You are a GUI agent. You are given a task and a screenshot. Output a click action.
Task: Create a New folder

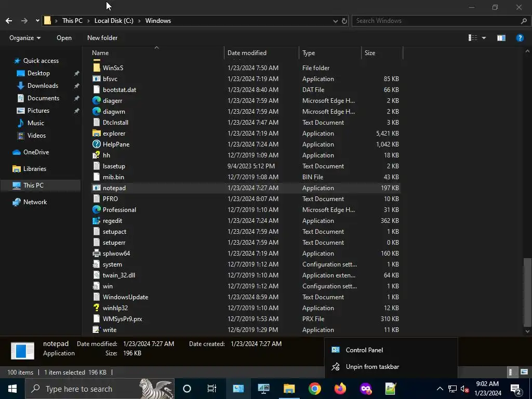point(102,37)
